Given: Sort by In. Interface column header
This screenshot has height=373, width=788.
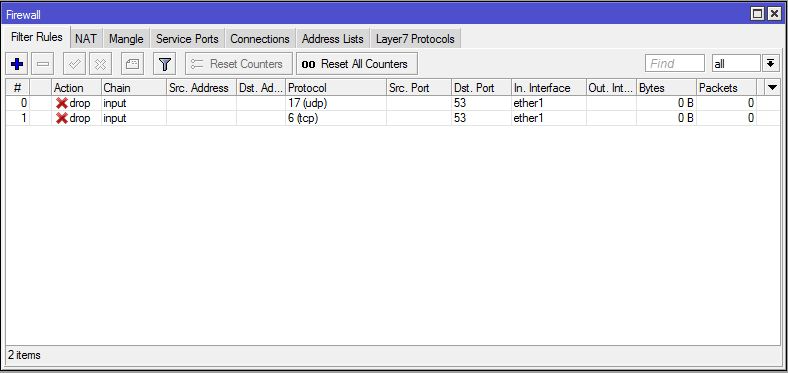Looking at the screenshot, I should coord(548,87).
